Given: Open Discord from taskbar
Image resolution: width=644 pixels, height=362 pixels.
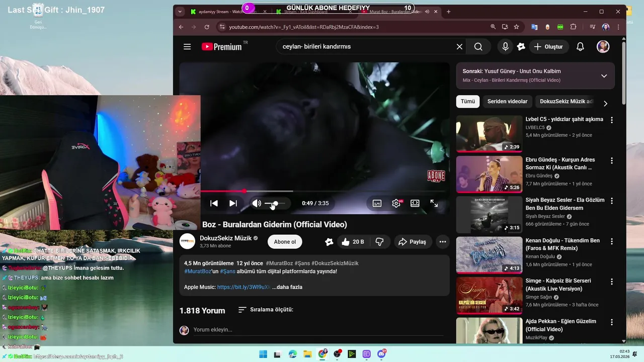Looking at the screenshot, I should (x=381, y=354).
